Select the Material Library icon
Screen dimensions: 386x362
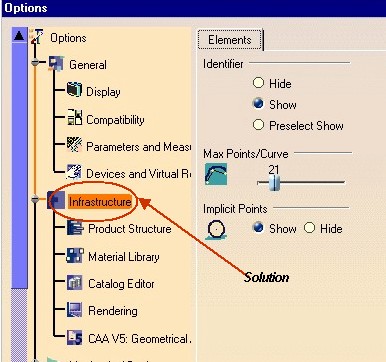point(75,256)
